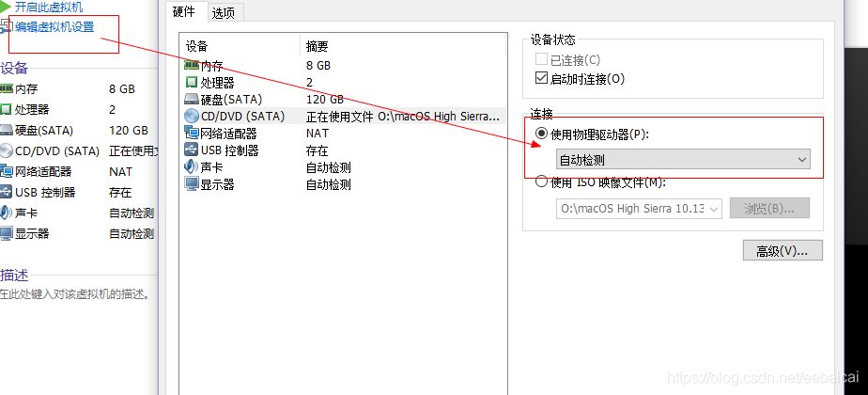Click hard disk icon in hardware list

pos(192,99)
